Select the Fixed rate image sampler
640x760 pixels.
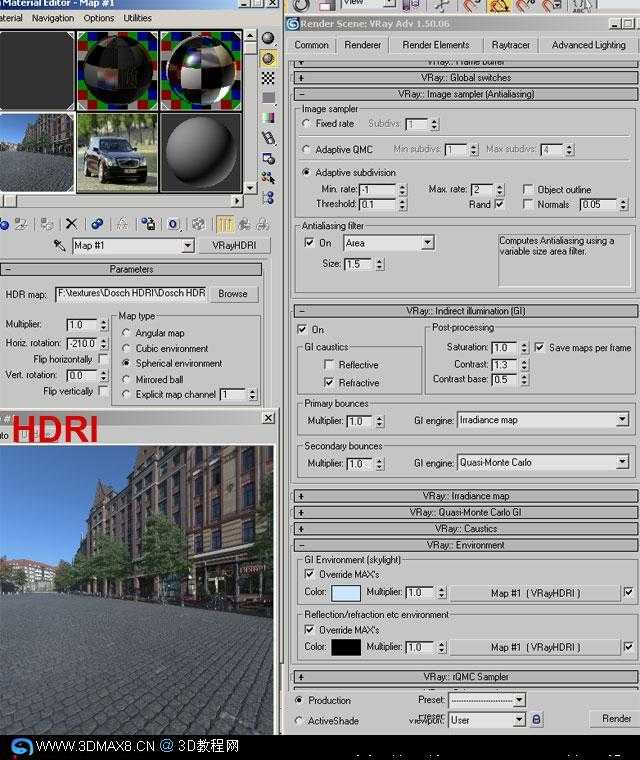(x=306, y=124)
